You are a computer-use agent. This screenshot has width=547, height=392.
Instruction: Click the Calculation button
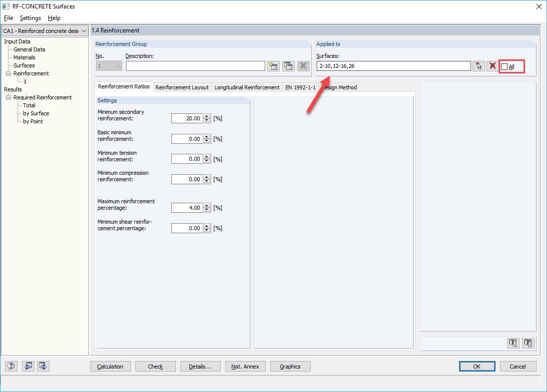110,367
